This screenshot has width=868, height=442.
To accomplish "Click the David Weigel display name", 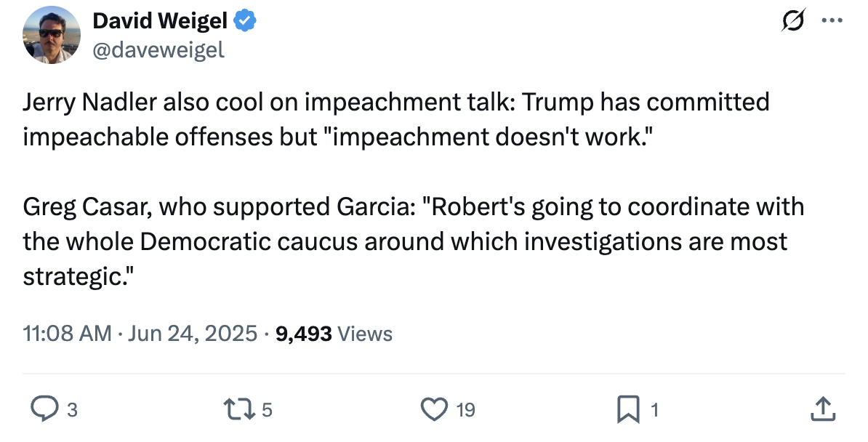I will click(x=160, y=22).
